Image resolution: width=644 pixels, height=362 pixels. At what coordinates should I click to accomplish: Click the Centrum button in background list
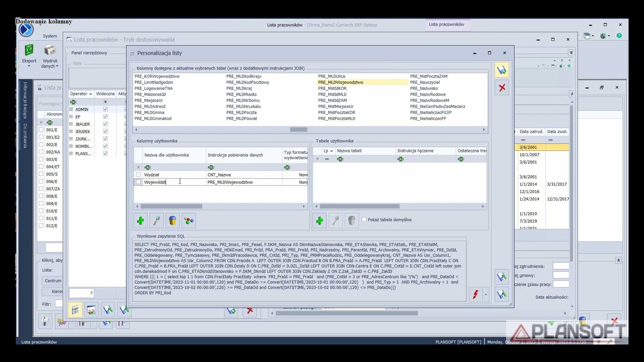52,281
